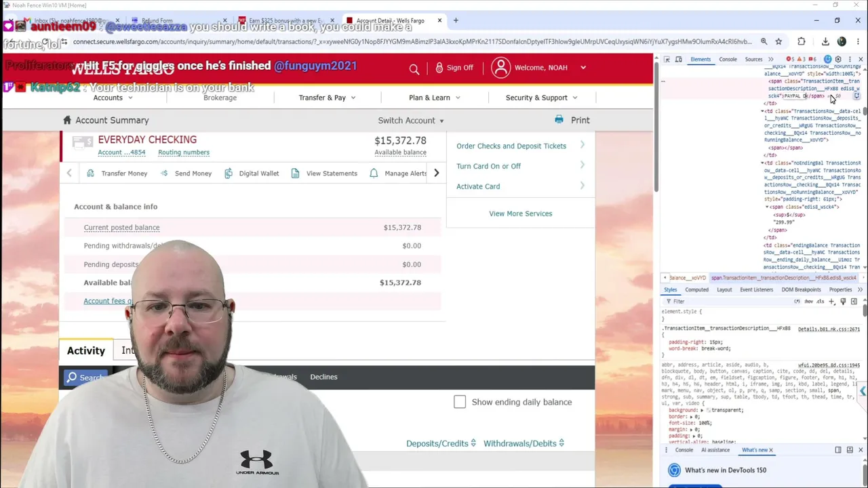Open a new browser tab
Viewport: 868px width, 488px height.
coord(456,20)
